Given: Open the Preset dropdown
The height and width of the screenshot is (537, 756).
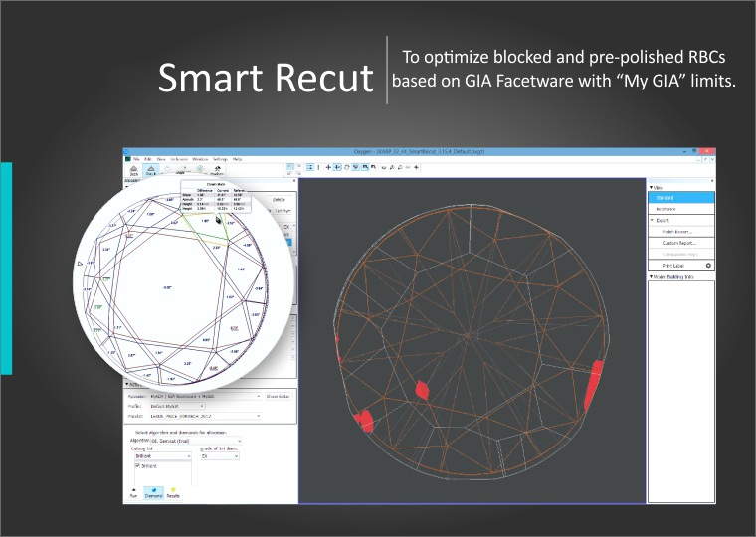Looking at the screenshot, I should click(205, 416).
